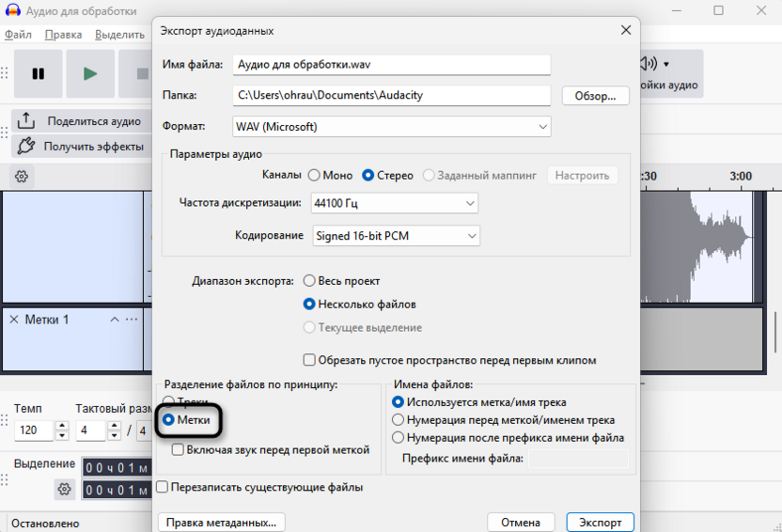Open selection toolbar gear settings
The height and width of the screenshot is (532, 782).
coord(64,489)
